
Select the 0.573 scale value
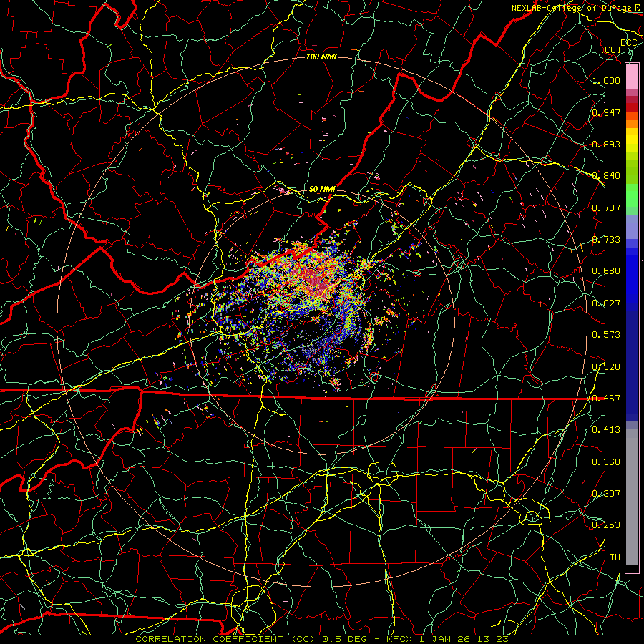pos(606,334)
